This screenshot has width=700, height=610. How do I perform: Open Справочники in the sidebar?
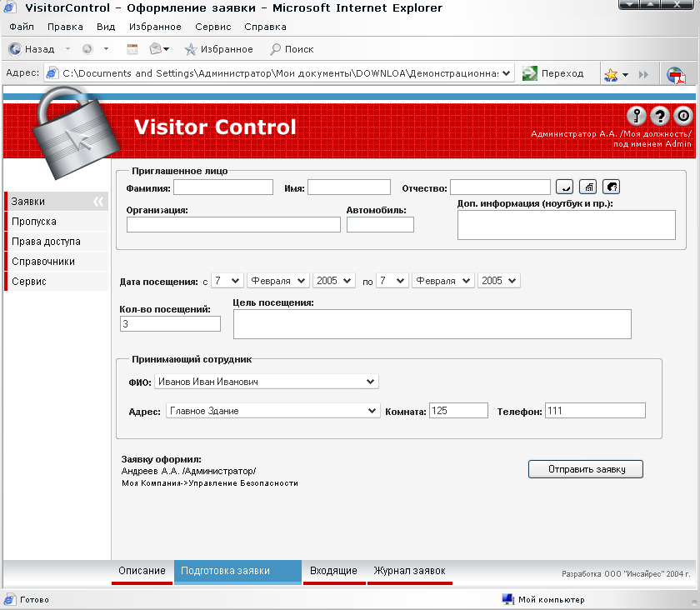(57, 262)
